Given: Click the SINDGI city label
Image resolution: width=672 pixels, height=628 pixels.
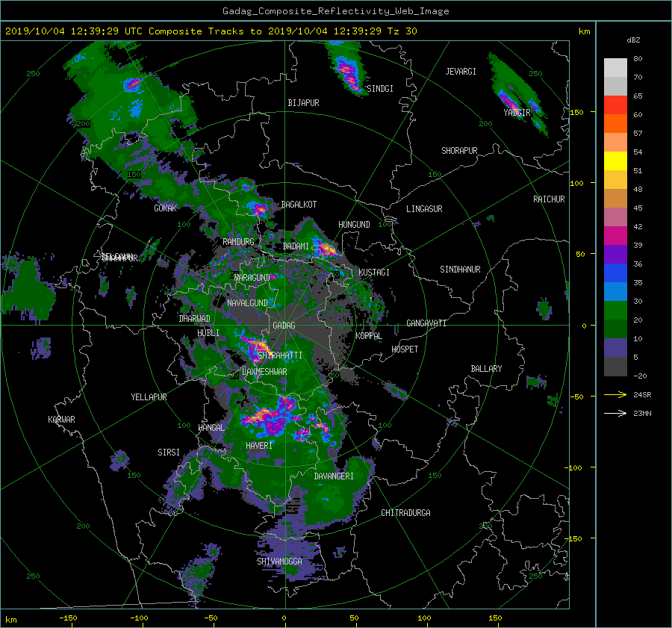Looking at the screenshot, I should [380, 89].
